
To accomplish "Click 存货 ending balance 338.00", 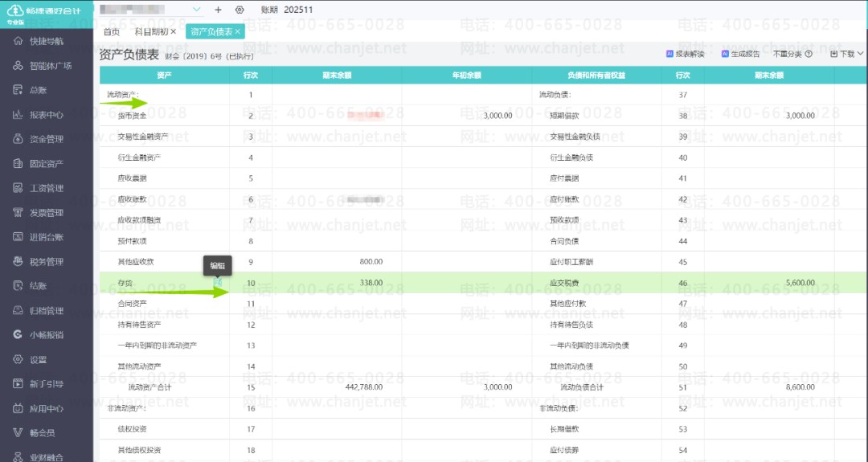I will pos(371,283).
